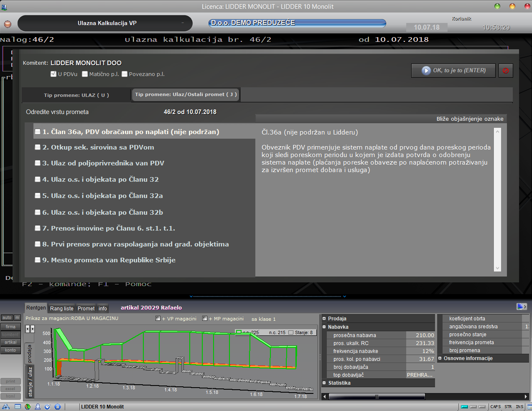
Task: Click the user profile icon in status bar
Action: tap(38, 406)
